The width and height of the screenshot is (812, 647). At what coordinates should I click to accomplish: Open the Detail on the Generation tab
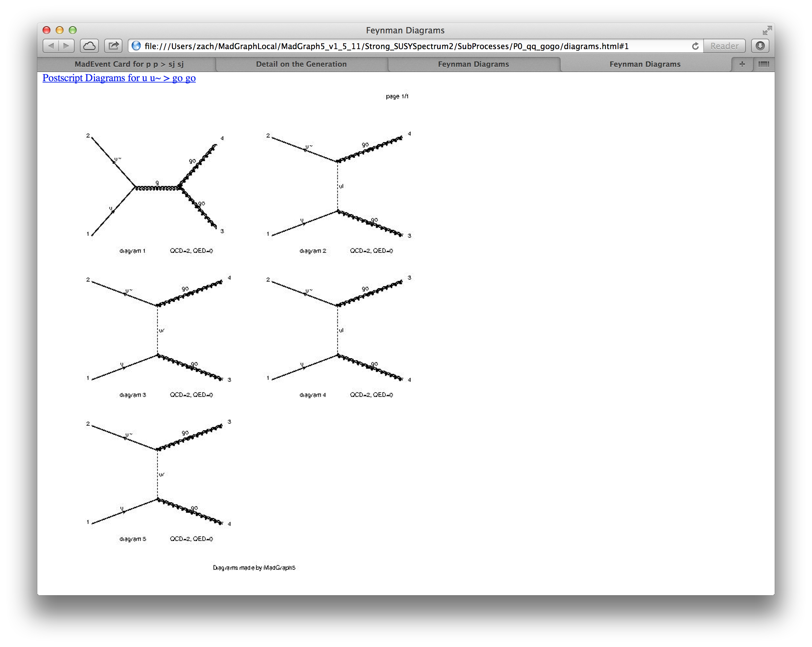pyautogui.click(x=301, y=64)
